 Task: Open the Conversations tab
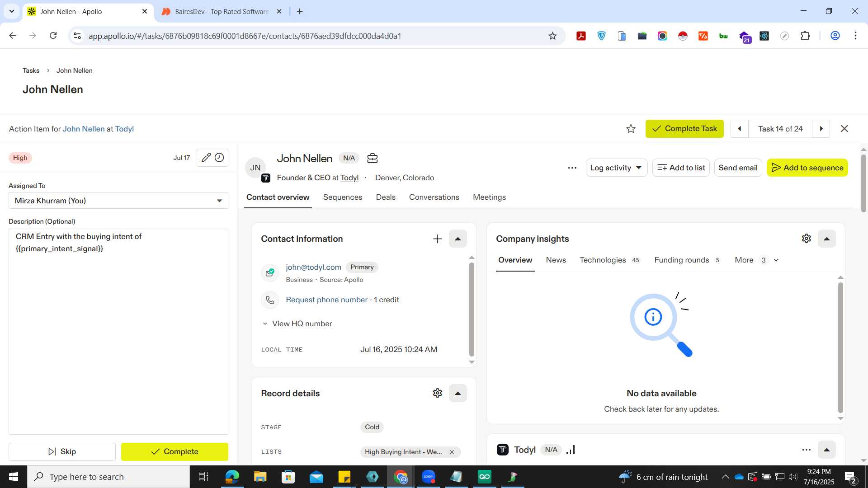(x=434, y=197)
